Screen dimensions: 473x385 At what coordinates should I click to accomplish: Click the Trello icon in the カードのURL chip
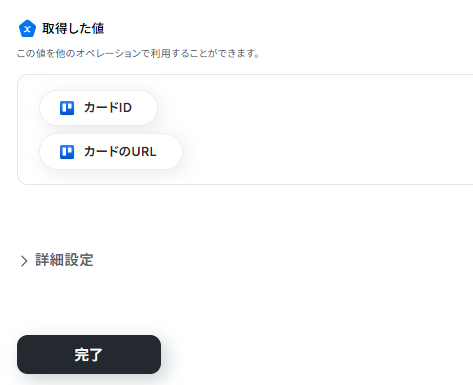tap(67, 152)
